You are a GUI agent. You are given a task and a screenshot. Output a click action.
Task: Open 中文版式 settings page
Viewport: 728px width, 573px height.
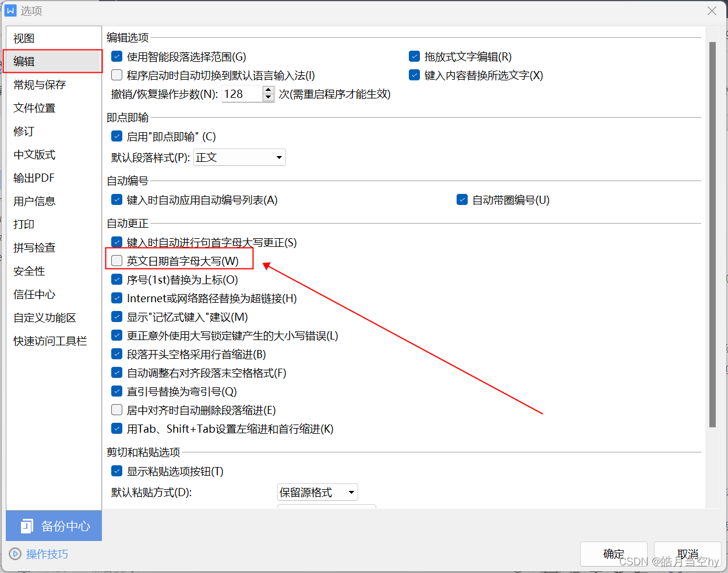[x=54, y=154]
